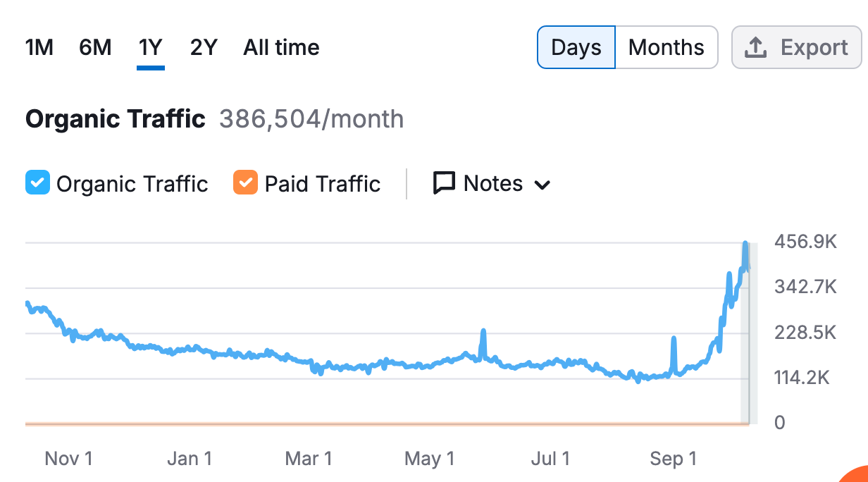Click the Notes speech bubble icon

(444, 184)
